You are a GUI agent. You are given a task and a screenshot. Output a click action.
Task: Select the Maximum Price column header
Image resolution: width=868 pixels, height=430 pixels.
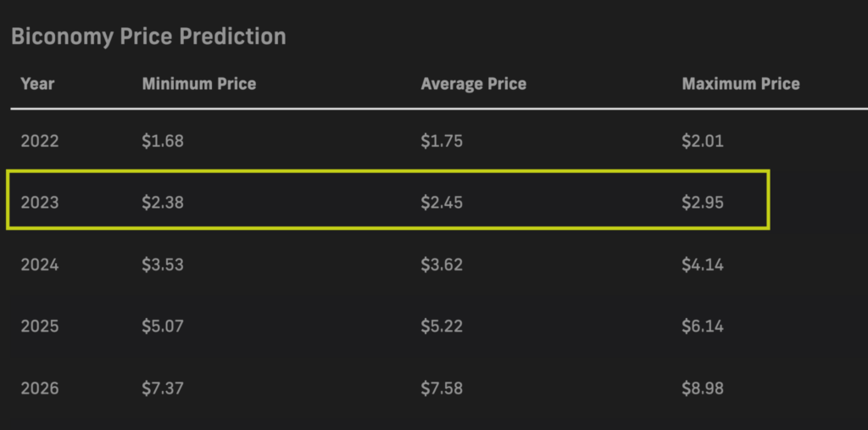[741, 84]
